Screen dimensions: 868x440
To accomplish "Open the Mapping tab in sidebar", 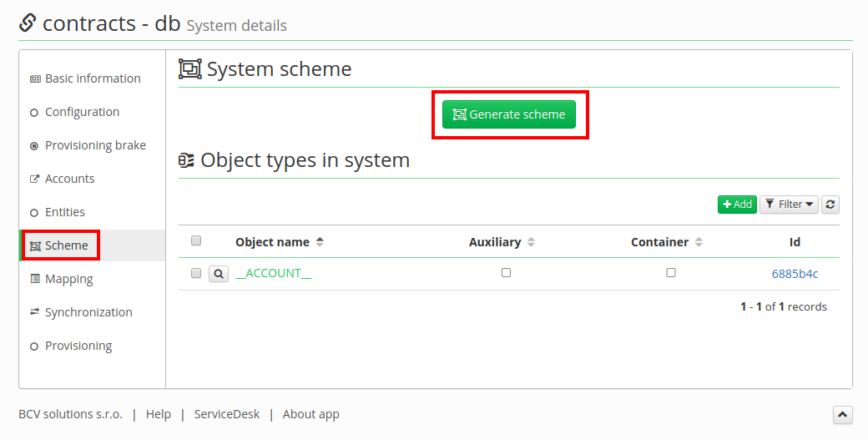I will pyautogui.click(x=68, y=279).
